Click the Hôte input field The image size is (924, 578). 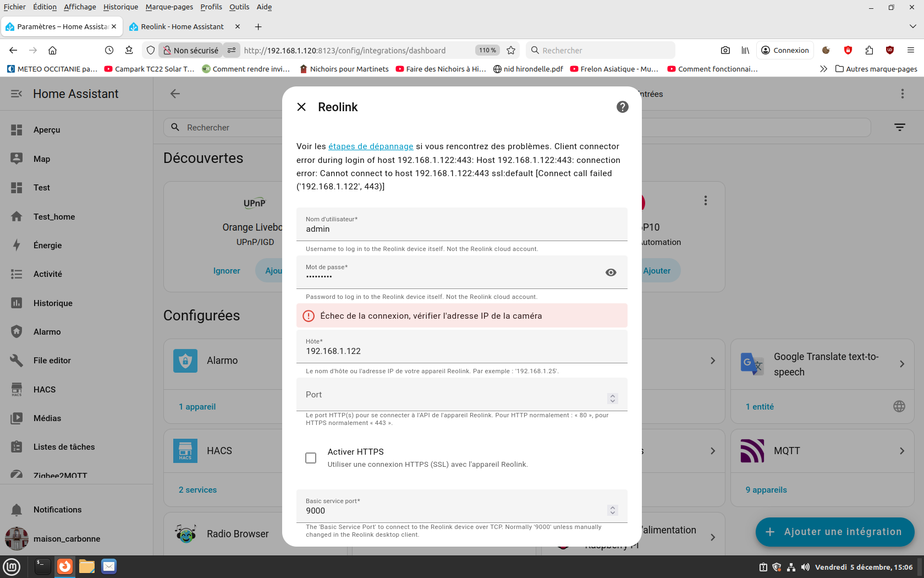point(461,351)
